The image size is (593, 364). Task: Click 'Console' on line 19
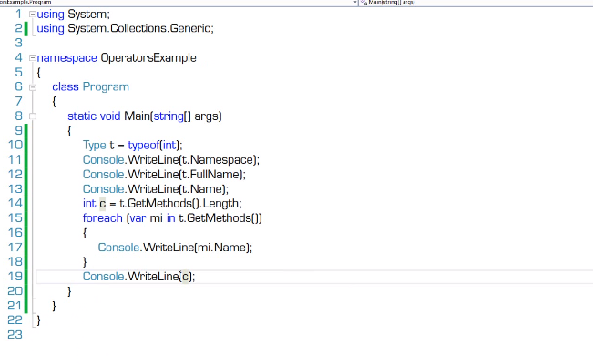(103, 277)
